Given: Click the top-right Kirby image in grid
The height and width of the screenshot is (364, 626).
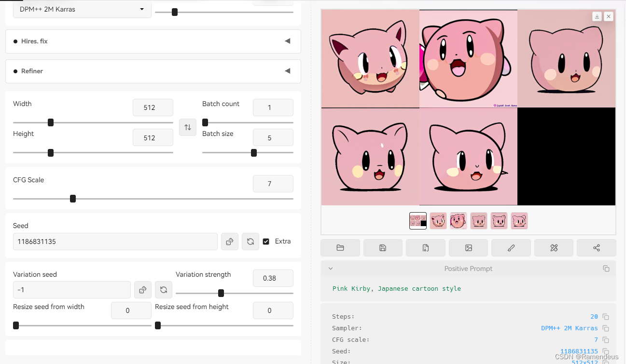Looking at the screenshot, I should click(x=567, y=58).
